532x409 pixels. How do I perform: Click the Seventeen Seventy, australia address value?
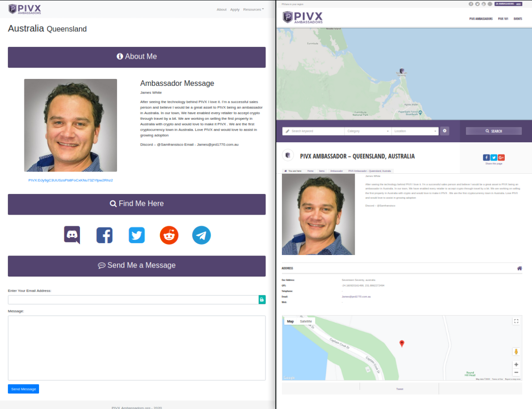pyautogui.click(x=358, y=280)
